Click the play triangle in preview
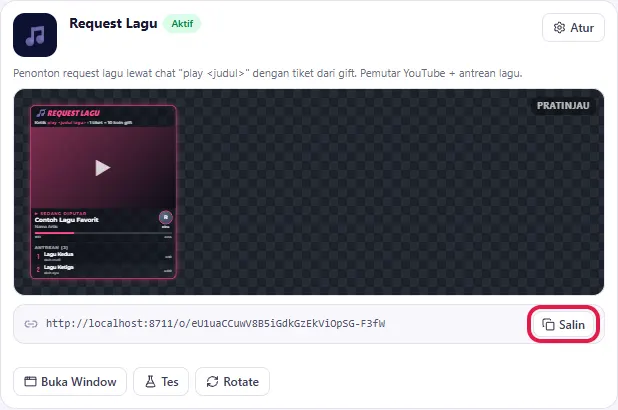Viewport: 618px width, 410px height. 102,168
